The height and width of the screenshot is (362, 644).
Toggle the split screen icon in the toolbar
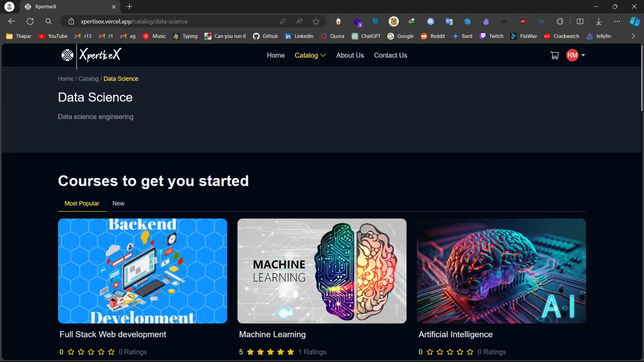[580, 21]
